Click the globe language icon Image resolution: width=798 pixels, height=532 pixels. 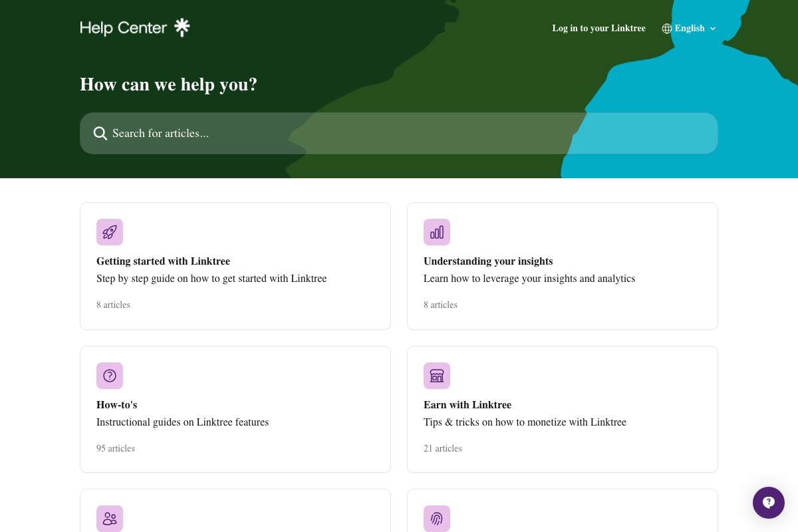(667, 29)
